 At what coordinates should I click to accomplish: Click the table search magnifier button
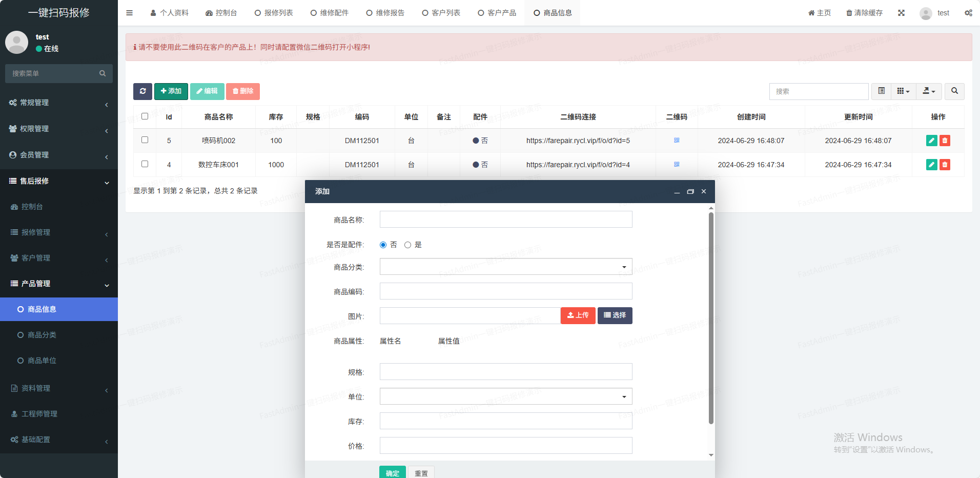(954, 91)
